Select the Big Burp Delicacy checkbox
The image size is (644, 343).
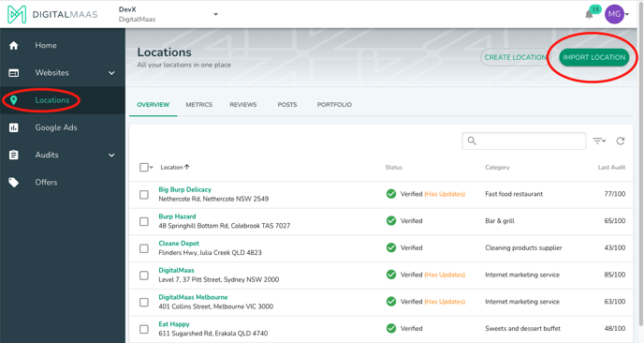pos(144,195)
